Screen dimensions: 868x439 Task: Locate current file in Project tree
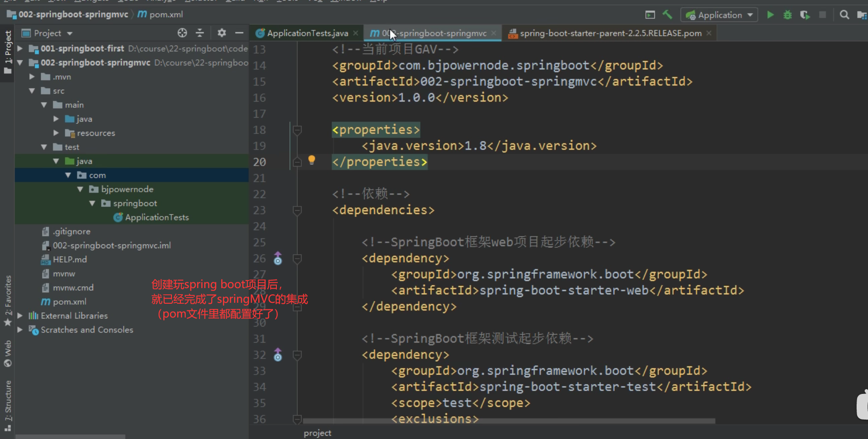click(182, 33)
